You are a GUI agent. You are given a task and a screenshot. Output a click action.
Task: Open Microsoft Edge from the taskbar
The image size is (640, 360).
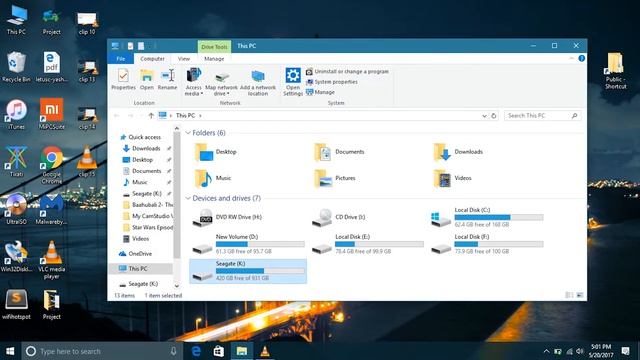196,351
